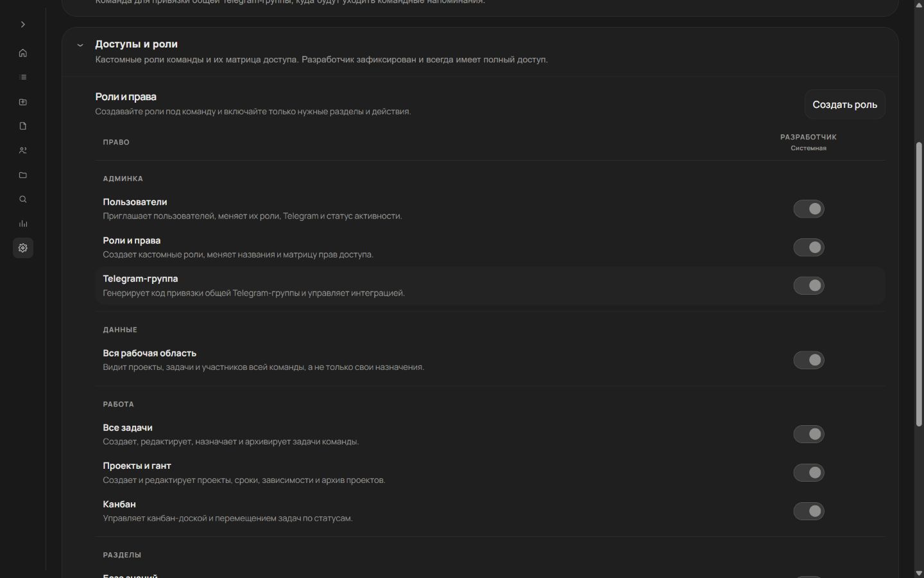
Task: Open the document icon in the sidebar
Action: point(23,126)
